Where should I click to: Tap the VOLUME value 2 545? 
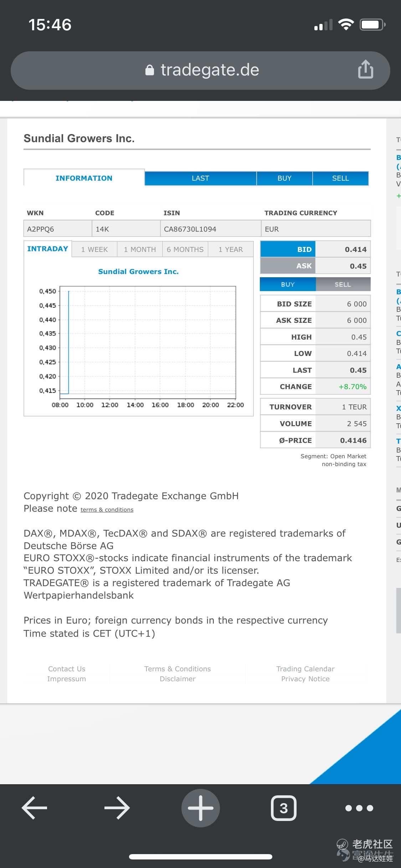[x=357, y=424]
